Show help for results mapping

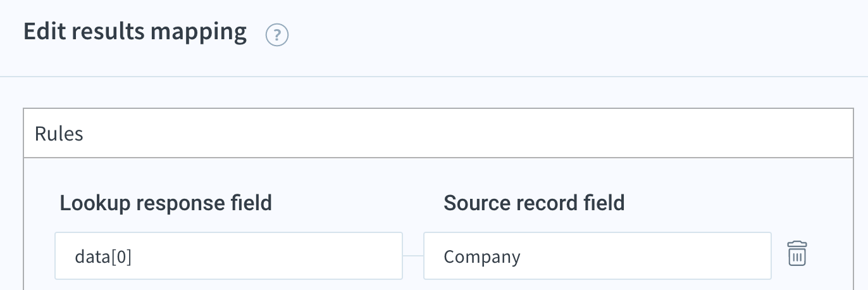point(277,35)
